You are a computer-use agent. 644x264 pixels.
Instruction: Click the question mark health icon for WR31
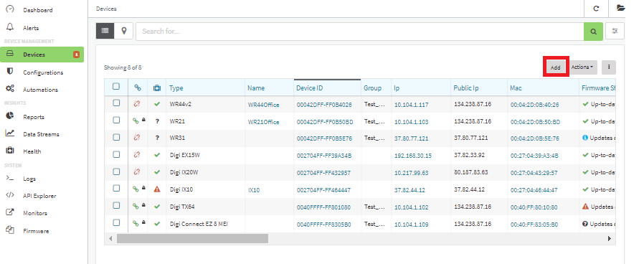tap(157, 138)
